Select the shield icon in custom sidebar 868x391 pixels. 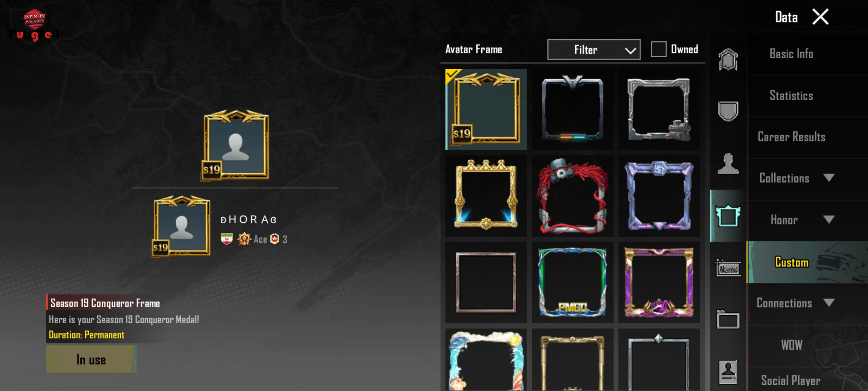(x=728, y=111)
